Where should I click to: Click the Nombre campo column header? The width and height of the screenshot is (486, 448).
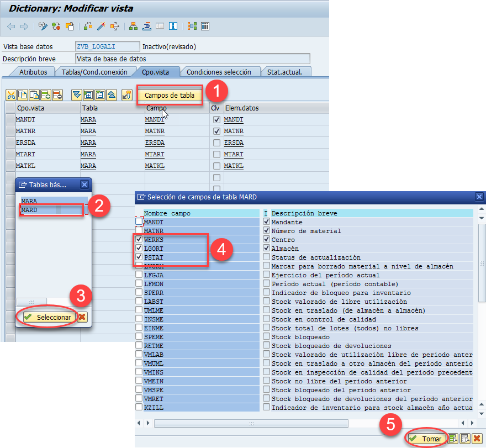click(x=201, y=213)
